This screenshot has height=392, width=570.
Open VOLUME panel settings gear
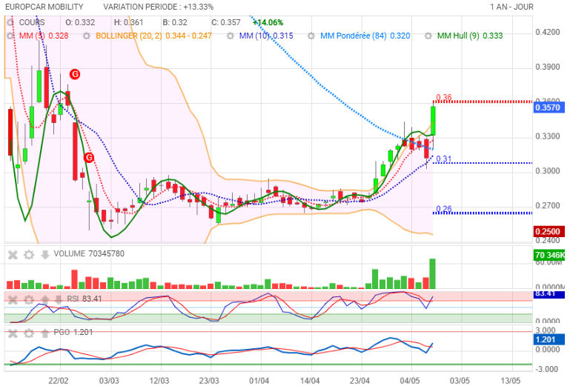pos(29,254)
